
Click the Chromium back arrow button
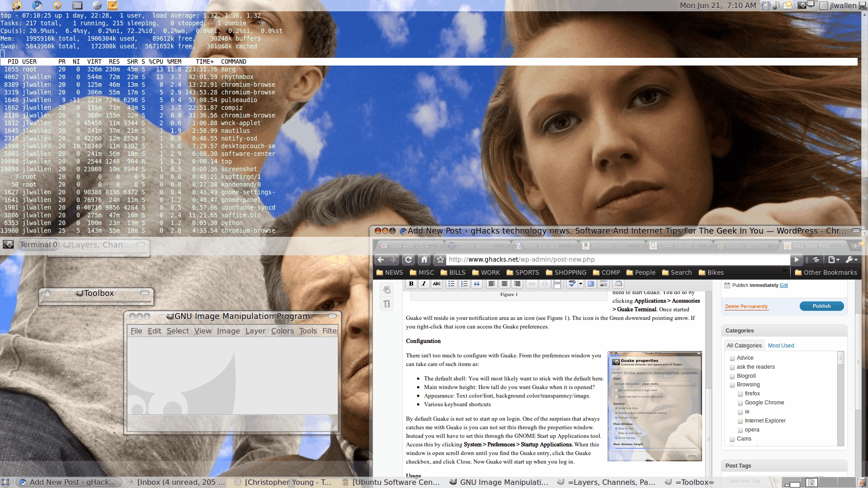pyautogui.click(x=381, y=259)
